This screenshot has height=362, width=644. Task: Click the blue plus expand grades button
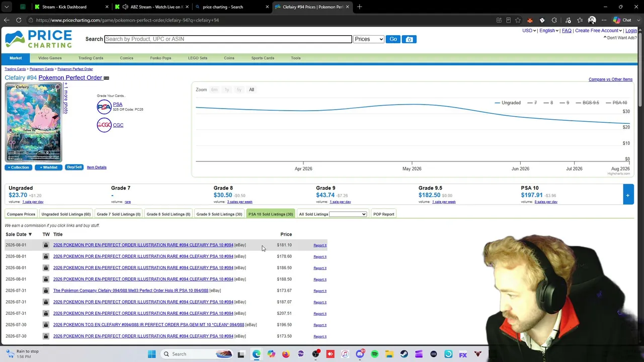tap(628, 195)
